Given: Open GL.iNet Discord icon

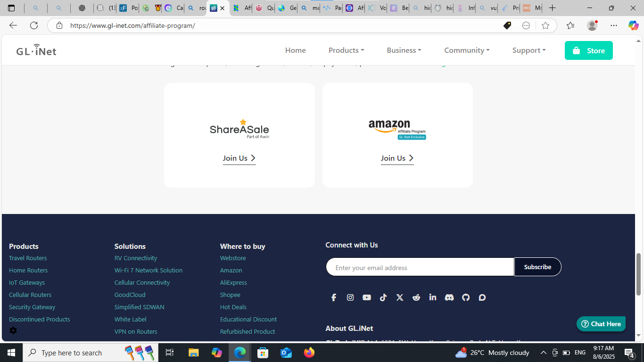Looking at the screenshot, I should pyautogui.click(x=449, y=297).
